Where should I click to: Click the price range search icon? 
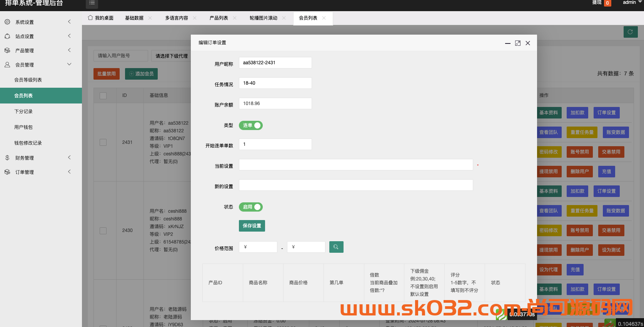(336, 247)
